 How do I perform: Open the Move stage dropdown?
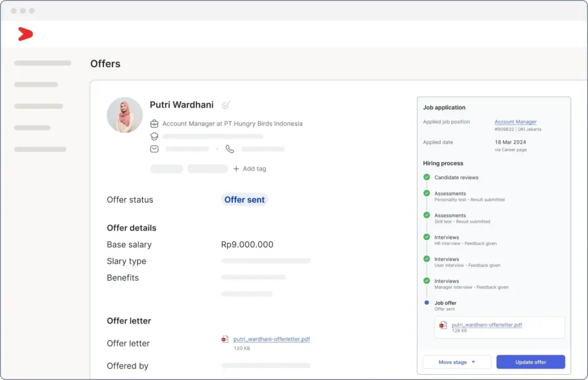pyautogui.click(x=457, y=362)
